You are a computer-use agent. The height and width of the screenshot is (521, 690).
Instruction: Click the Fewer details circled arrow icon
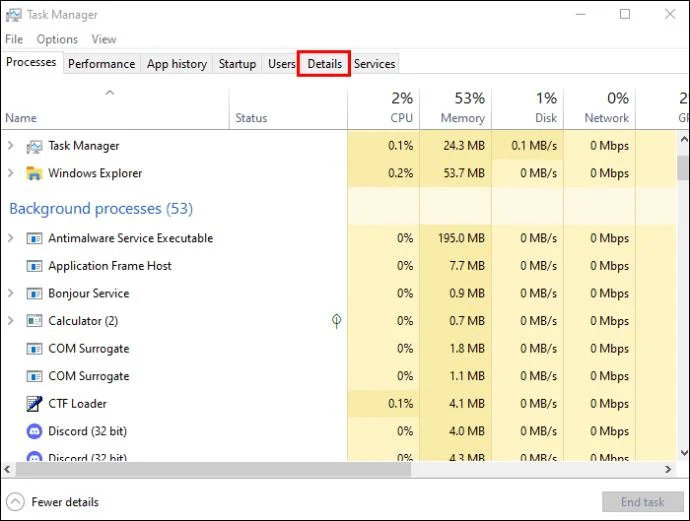[x=15, y=502]
